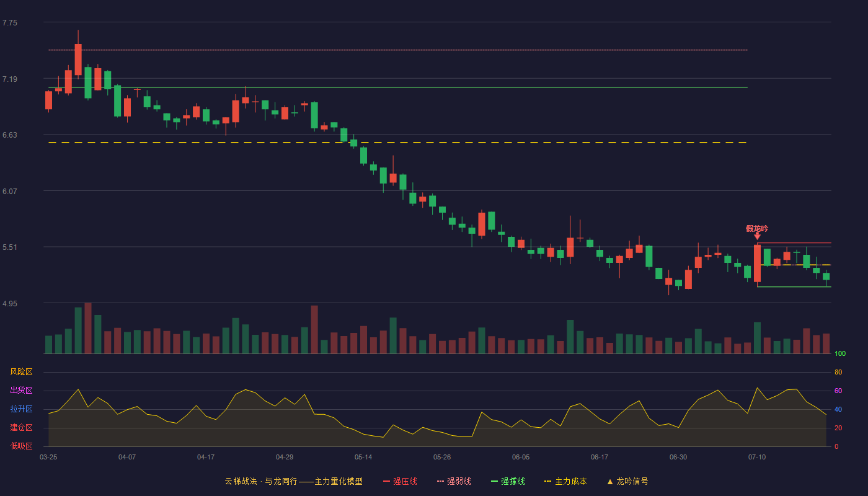Viewport: 868px width, 496px height.
Task: Click the large red candlestick below 假龙吟
Action: pos(757,263)
